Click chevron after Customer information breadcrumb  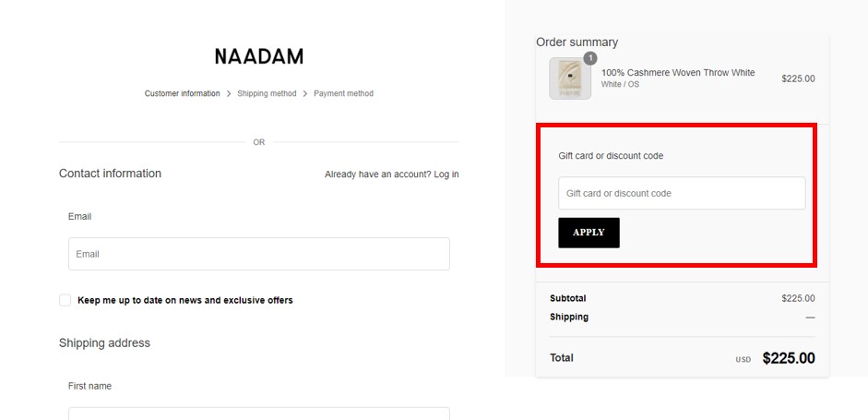click(x=229, y=93)
